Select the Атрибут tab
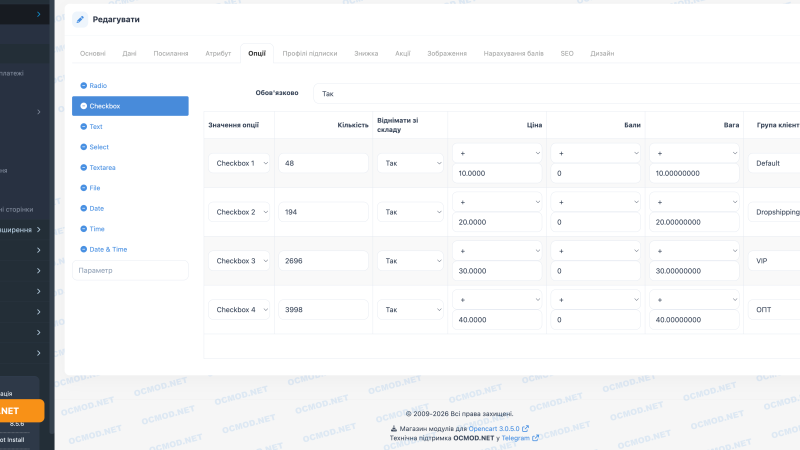800x450 pixels. click(x=218, y=53)
